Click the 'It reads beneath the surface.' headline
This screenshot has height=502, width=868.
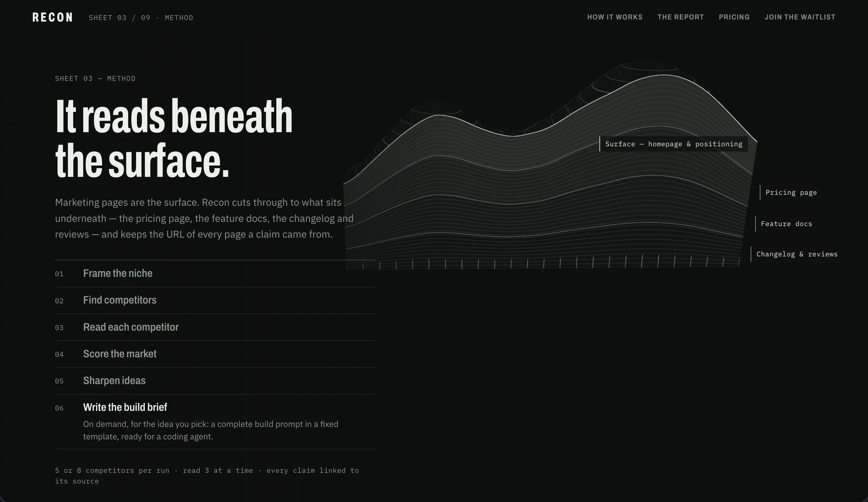(x=174, y=138)
